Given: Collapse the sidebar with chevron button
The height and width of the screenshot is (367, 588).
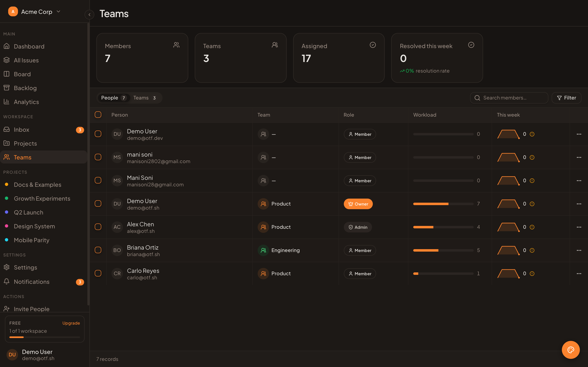Looking at the screenshot, I should click(x=89, y=14).
